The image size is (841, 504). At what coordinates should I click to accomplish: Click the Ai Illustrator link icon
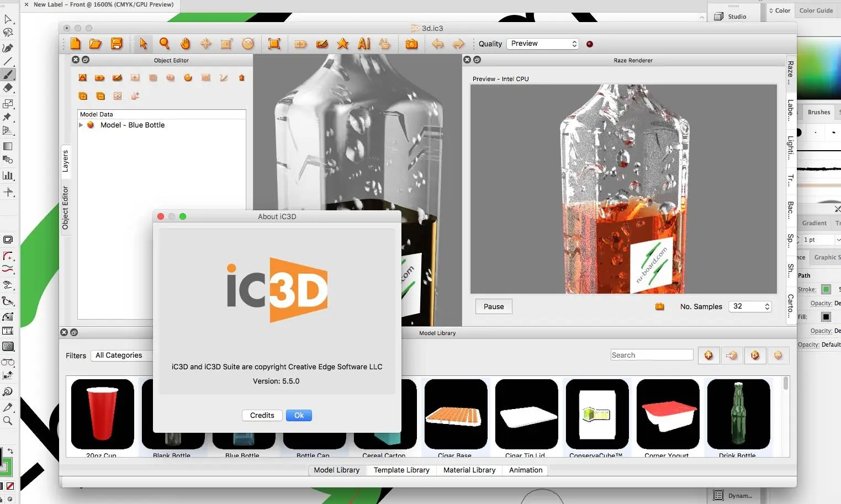(364, 44)
